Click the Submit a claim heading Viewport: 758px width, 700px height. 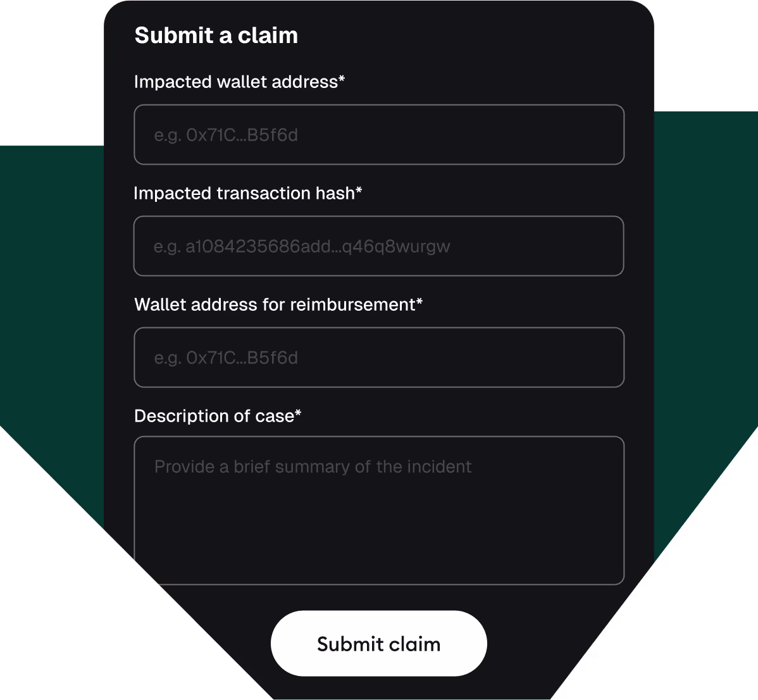216,35
